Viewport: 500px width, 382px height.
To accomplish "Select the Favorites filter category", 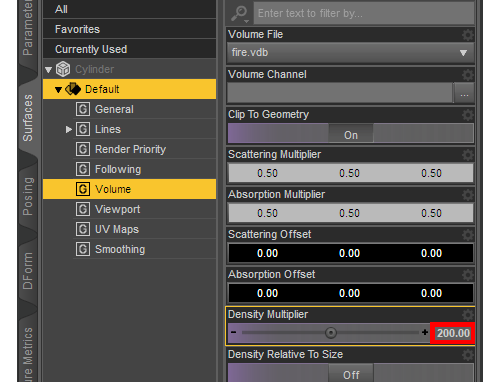I will pyautogui.click(x=129, y=29).
